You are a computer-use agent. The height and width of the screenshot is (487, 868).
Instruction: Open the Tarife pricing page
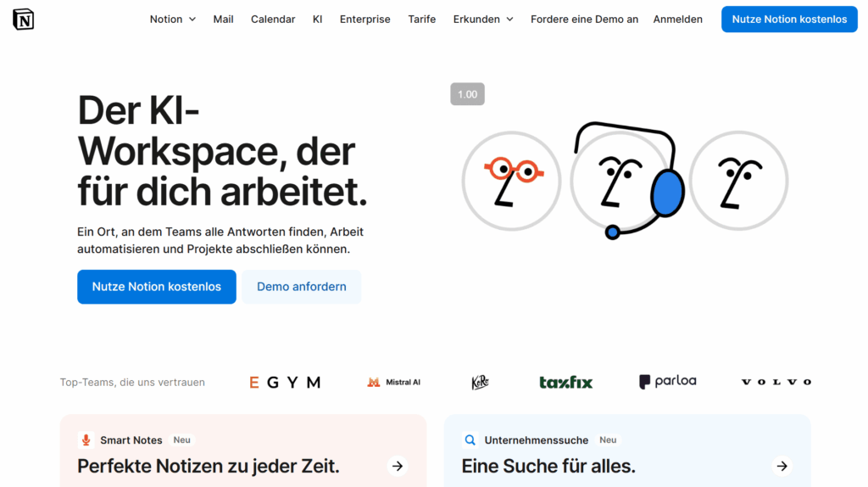(422, 20)
